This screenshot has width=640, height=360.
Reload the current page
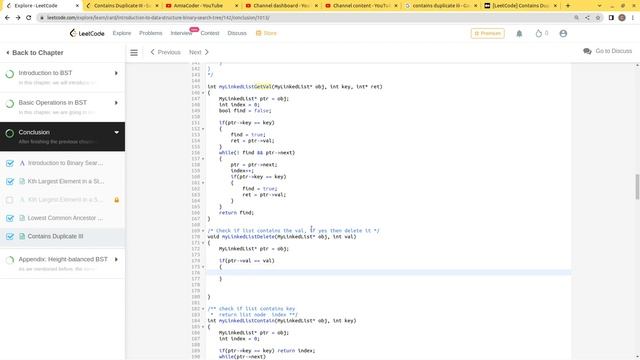coord(29,18)
